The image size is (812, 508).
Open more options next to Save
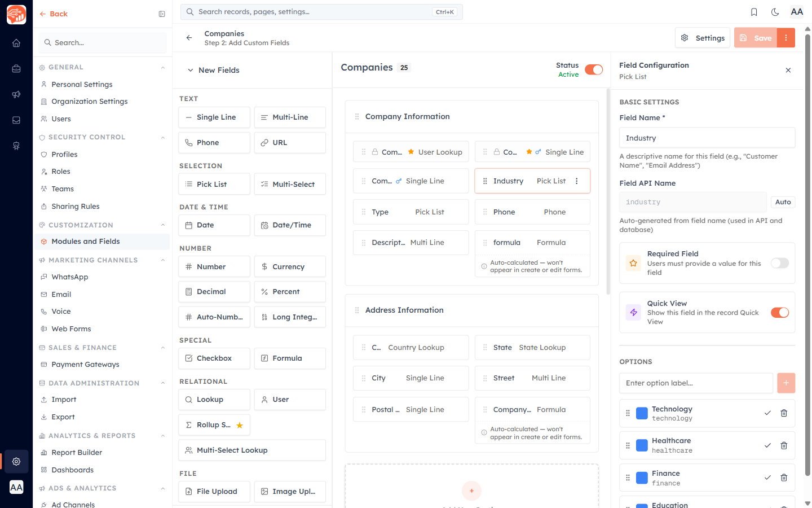(x=786, y=38)
